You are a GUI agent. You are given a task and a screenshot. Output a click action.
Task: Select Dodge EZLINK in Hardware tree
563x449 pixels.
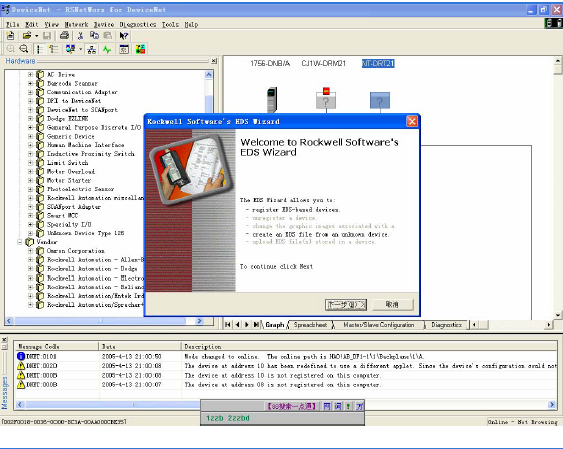point(68,118)
